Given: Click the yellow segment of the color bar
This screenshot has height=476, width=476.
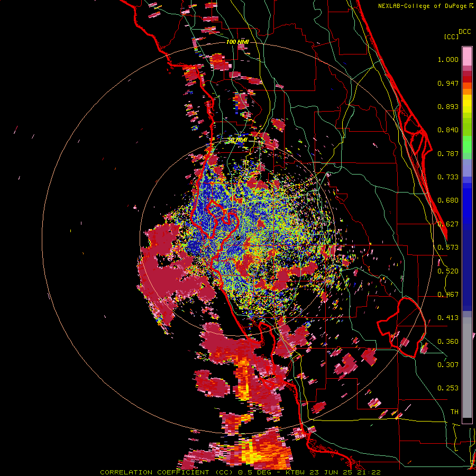Looking at the screenshot, I should point(467,104).
